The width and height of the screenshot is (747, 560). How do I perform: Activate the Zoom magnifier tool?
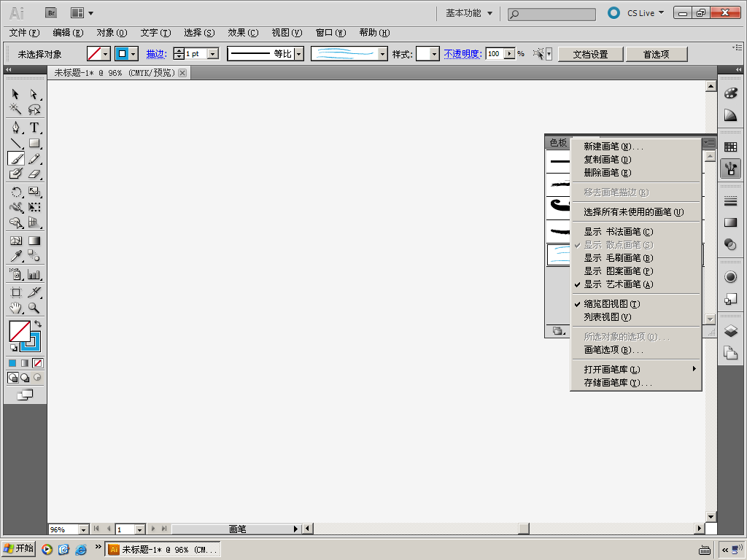34,308
